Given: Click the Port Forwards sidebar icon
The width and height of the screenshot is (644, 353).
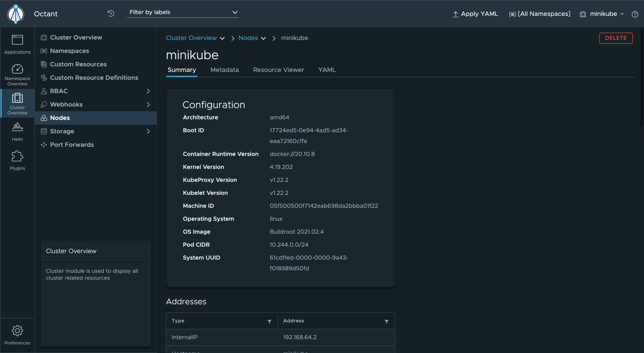Looking at the screenshot, I should coord(44,145).
